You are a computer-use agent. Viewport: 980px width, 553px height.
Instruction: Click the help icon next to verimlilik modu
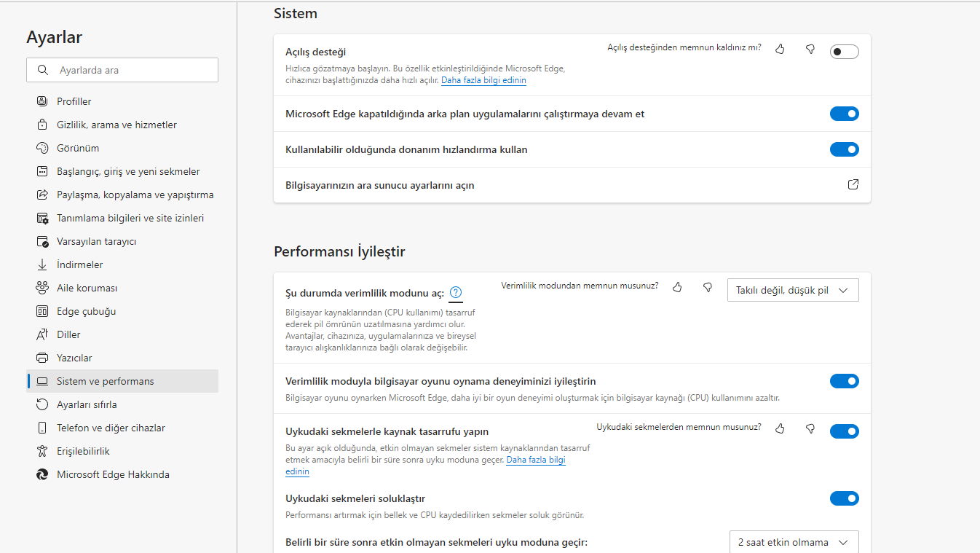click(456, 292)
